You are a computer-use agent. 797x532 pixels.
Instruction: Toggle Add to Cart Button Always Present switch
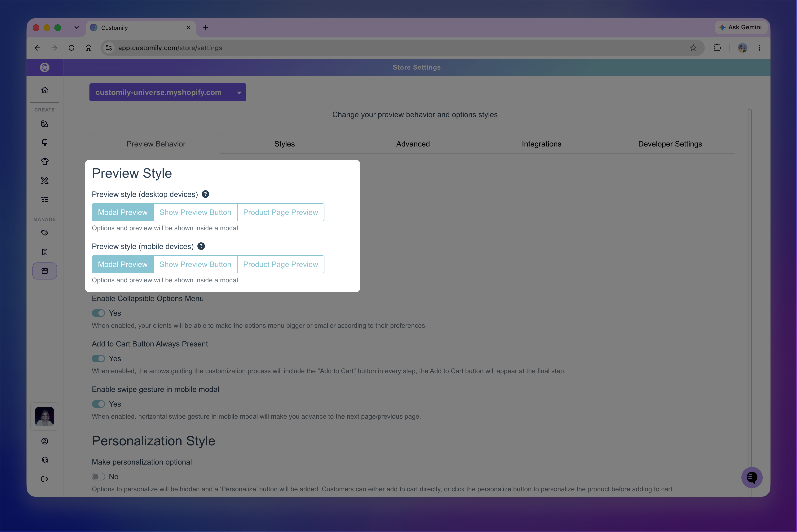tap(98, 359)
